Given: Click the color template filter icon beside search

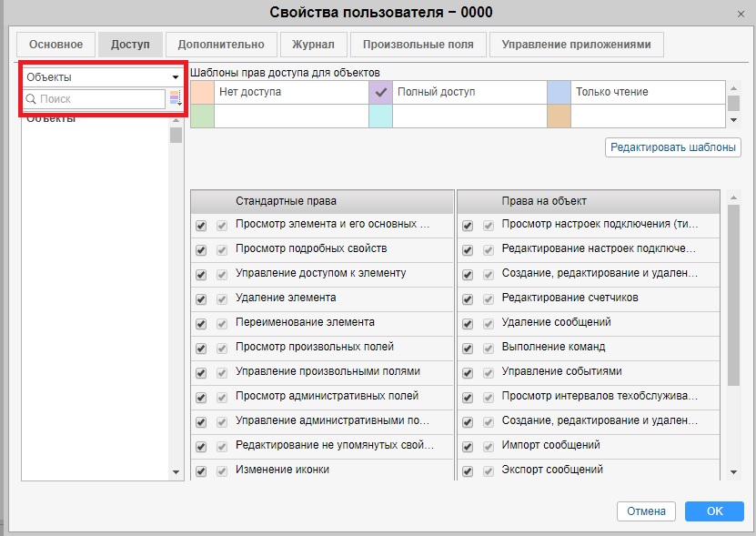Looking at the screenshot, I should point(175,98).
